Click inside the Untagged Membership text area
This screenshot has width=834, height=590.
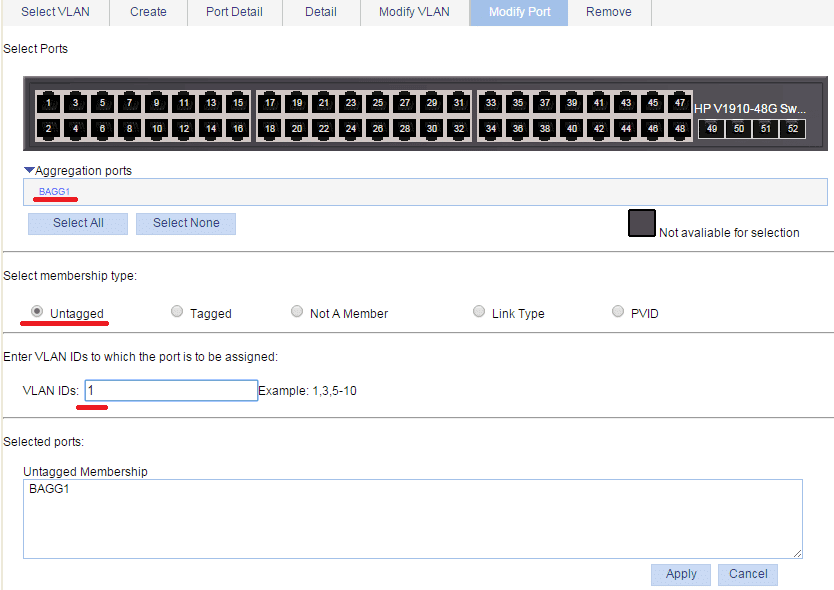(413, 519)
